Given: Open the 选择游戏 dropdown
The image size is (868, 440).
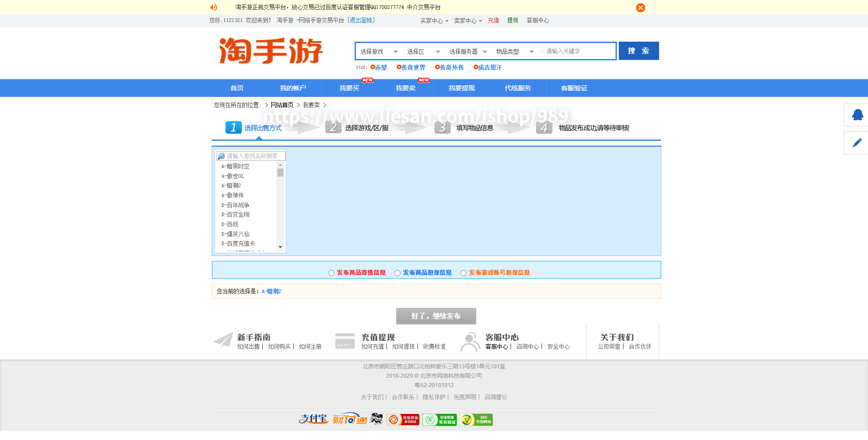Looking at the screenshot, I should [379, 51].
